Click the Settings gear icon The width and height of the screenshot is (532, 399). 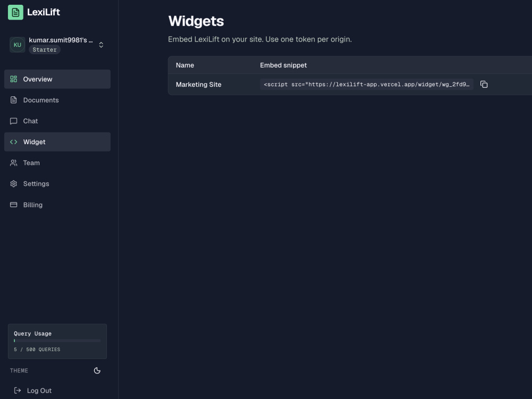pos(14,184)
